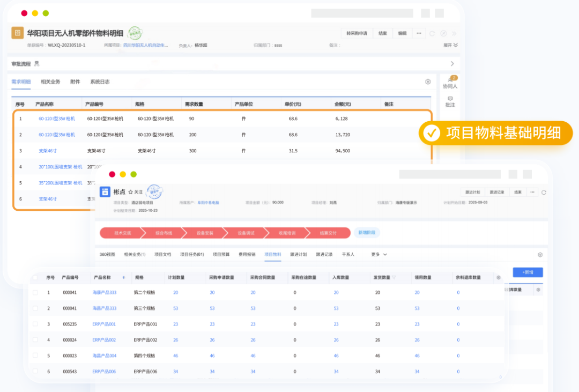Viewport: 579px width, 392px height.
Task: Click the compass icon in 华阳项目 window header
Action: (x=443, y=33)
